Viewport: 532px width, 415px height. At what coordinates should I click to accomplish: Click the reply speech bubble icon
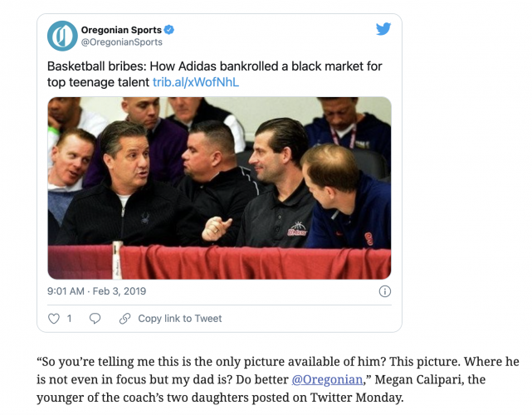point(95,319)
